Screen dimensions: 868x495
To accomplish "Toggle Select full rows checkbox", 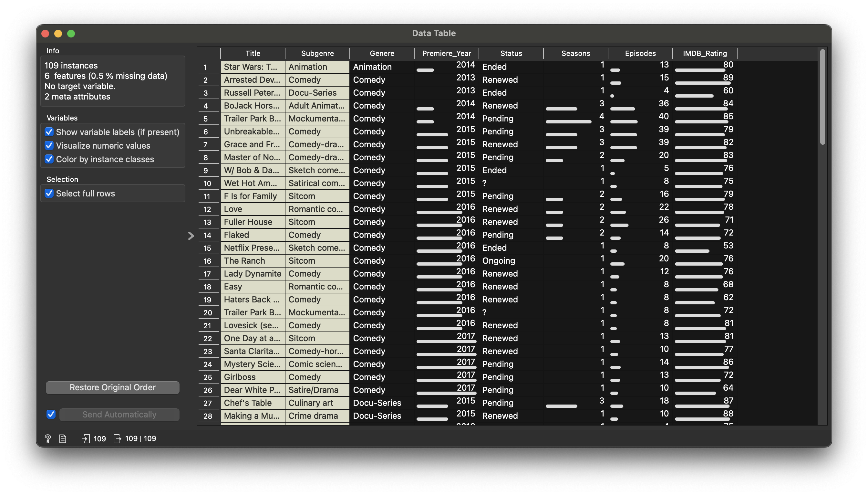I will [x=49, y=194].
